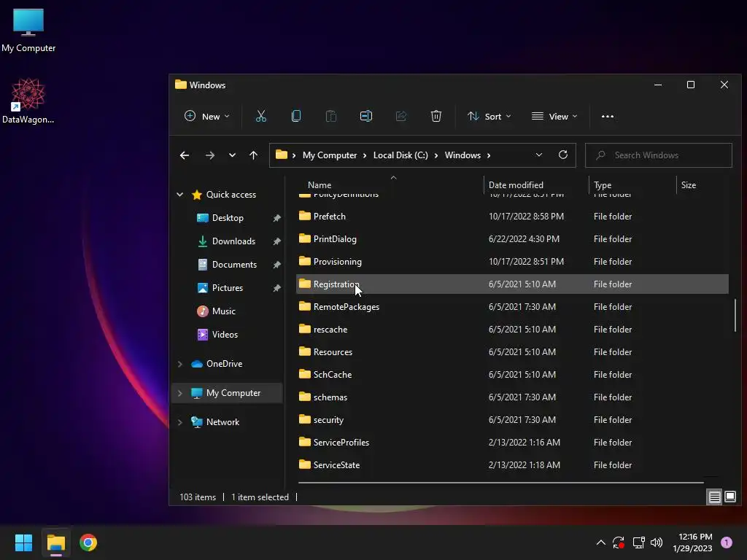The height and width of the screenshot is (560, 747).
Task: Select the security folder row
Action: click(x=512, y=419)
